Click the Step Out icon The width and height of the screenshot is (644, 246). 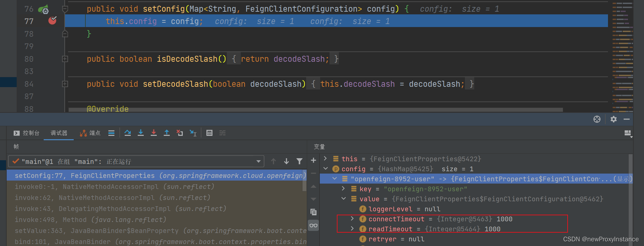[167, 133]
